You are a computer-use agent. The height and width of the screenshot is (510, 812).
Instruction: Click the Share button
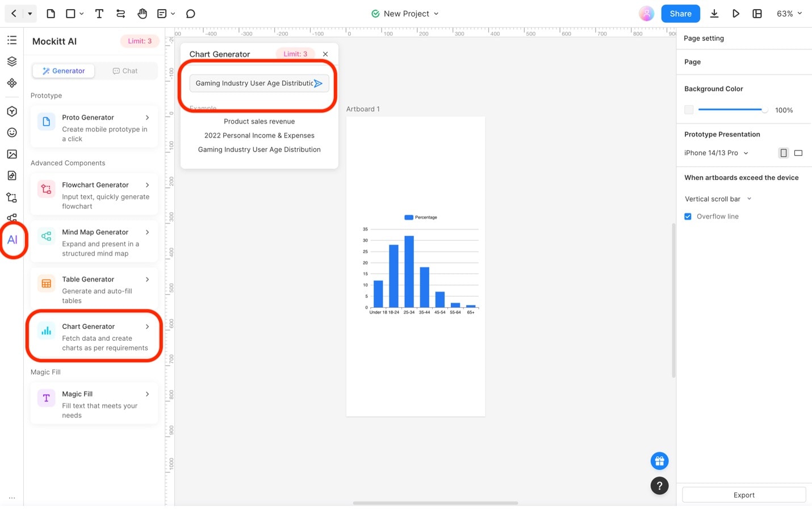tap(680, 14)
